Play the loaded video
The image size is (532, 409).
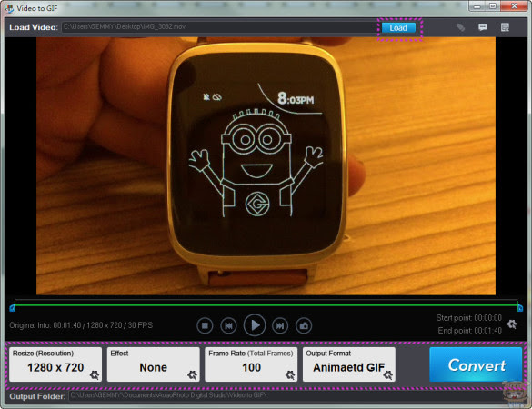[255, 325]
